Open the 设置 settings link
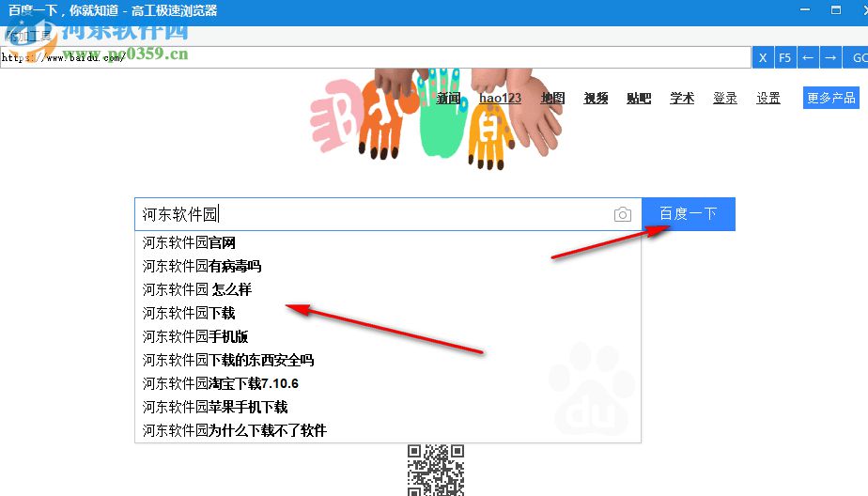This screenshot has height=496, width=868. [x=768, y=99]
